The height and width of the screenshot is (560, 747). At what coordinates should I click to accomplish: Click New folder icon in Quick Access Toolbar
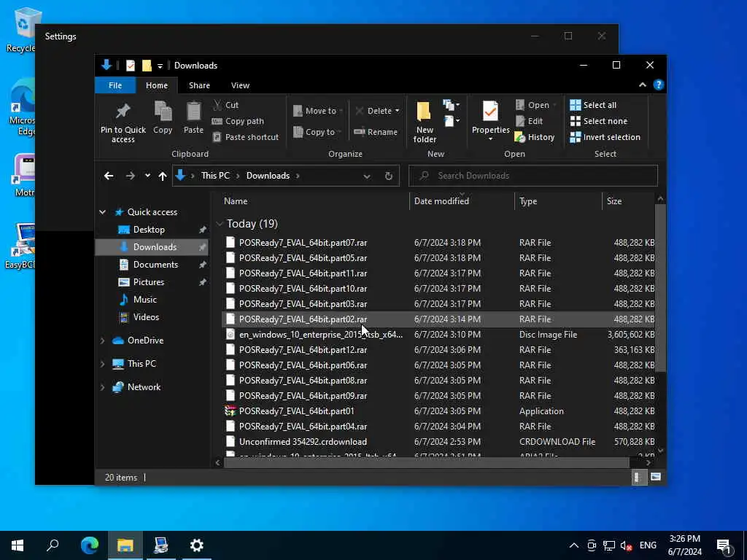[x=147, y=65]
